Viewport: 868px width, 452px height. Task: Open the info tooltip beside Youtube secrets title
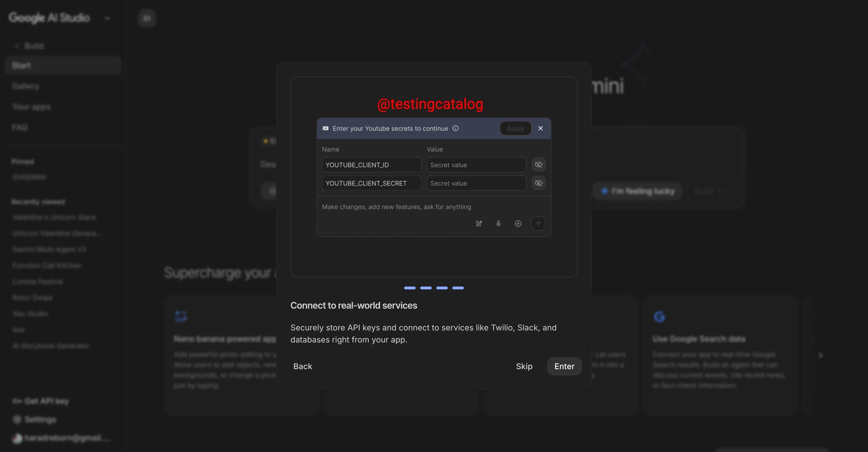tap(456, 128)
